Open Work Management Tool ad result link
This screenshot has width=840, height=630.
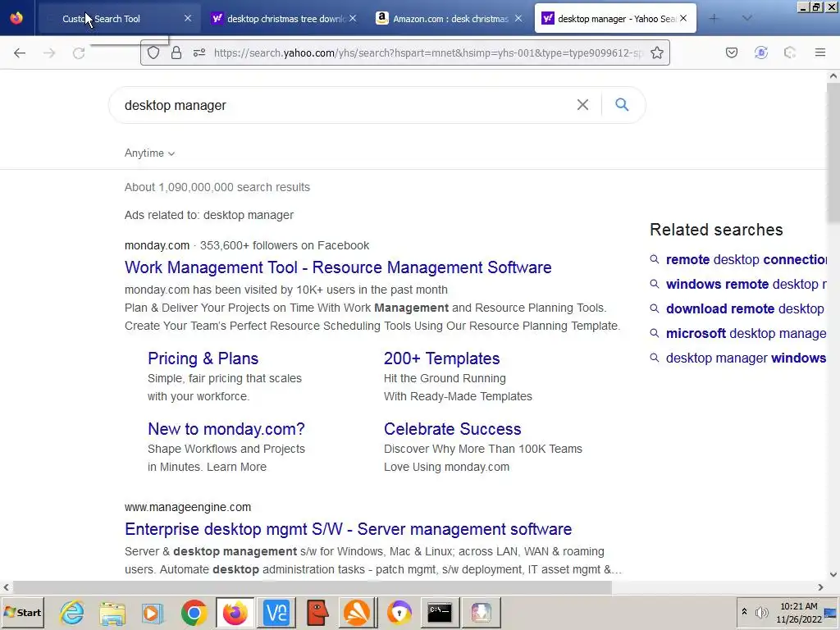[338, 267]
